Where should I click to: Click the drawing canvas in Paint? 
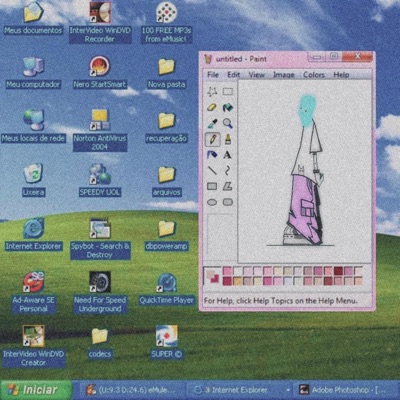click(305, 171)
